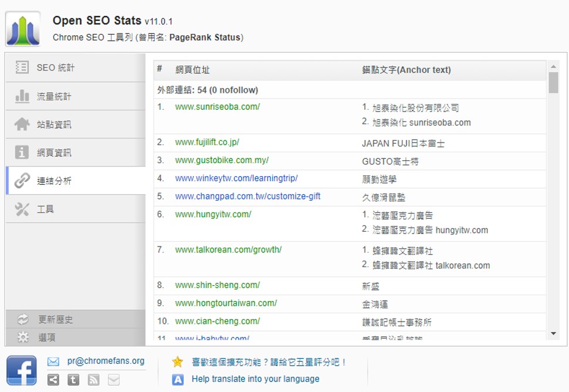Viewport: 569px width, 392px height.
Task: Open the www.winkeytw.com/learningtrip/ link
Action: 236,178
